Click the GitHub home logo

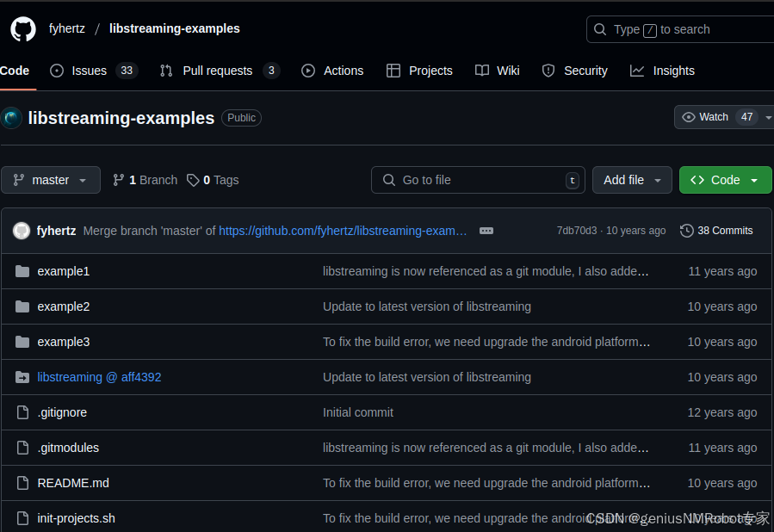(22, 28)
